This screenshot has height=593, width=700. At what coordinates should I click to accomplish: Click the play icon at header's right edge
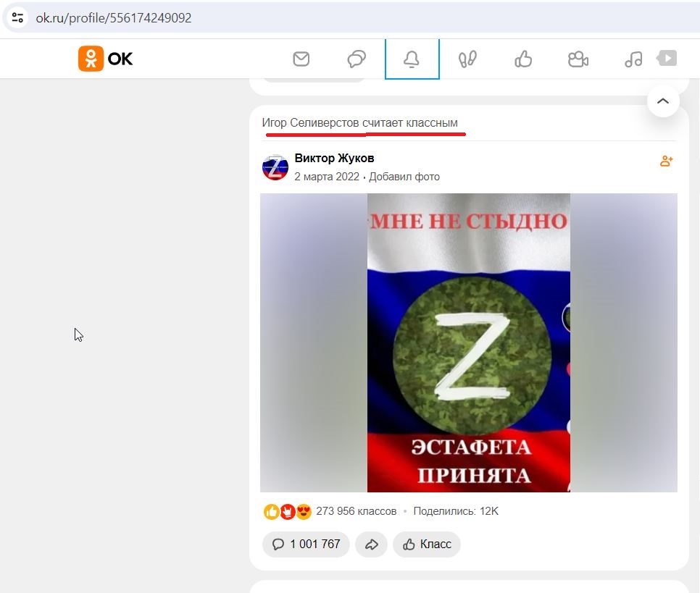click(667, 58)
